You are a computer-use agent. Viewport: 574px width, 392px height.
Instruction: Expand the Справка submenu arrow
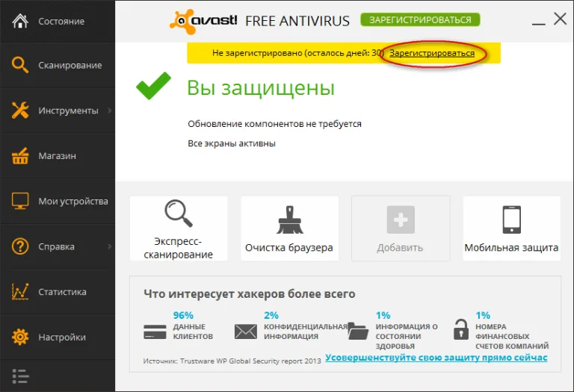pos(109,247)
